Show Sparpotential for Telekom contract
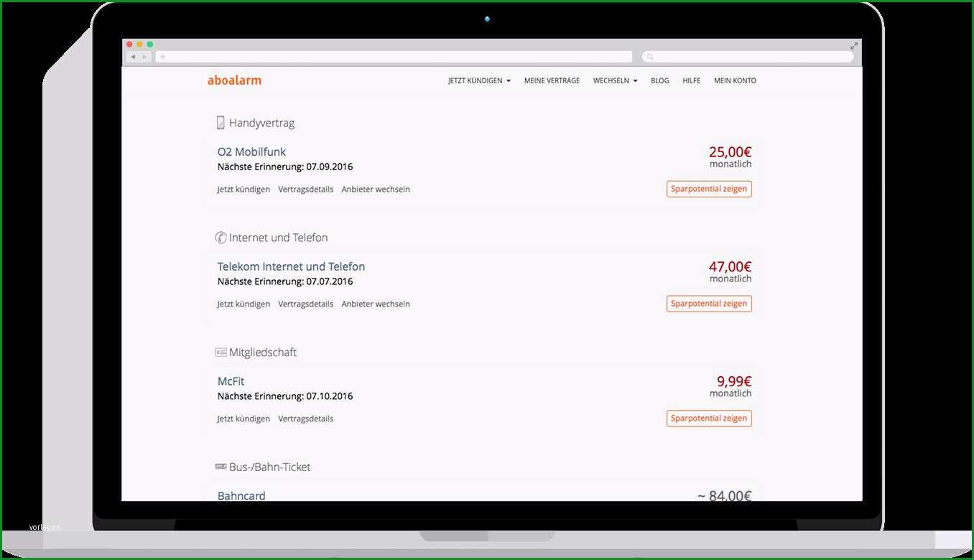 pos(709,304)
